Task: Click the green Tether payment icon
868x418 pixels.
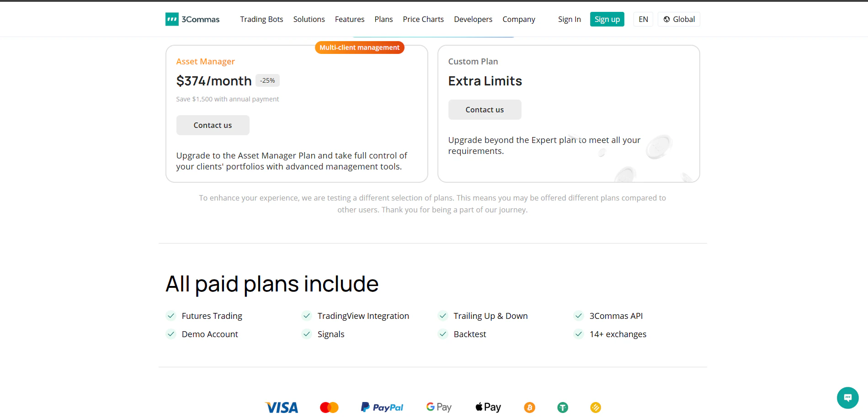Action: tap(563, 407)
